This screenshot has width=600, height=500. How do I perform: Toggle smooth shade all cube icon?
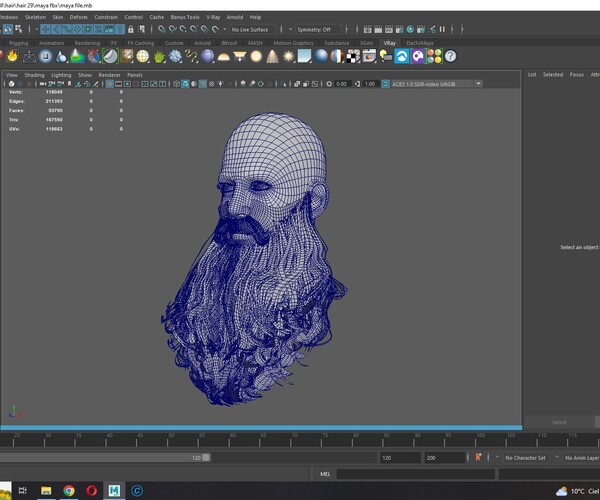point(185,84)
